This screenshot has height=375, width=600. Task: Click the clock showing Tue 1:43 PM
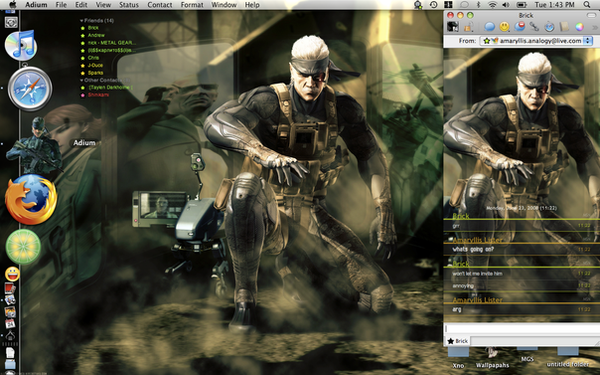(554, 5)
